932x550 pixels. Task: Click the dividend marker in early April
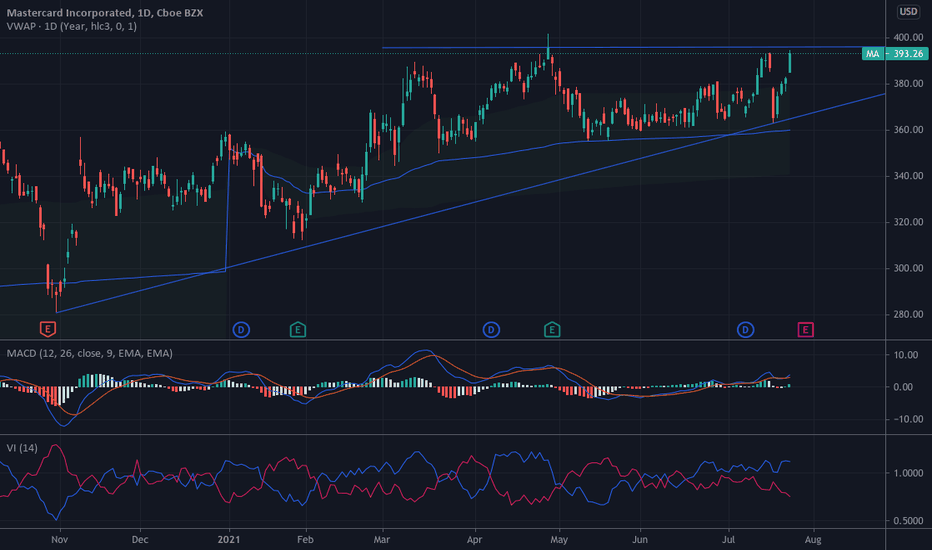click(x=491, y=329)
